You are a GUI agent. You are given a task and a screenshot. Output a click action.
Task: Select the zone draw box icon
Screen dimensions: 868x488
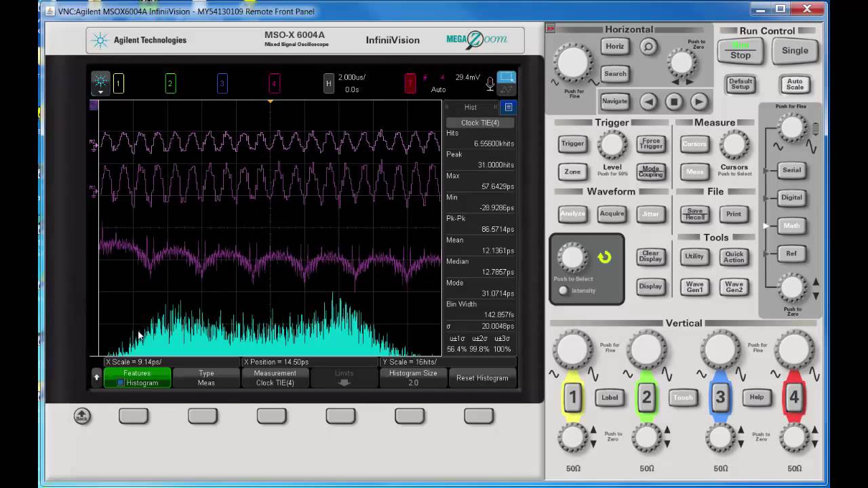[506, 77]
